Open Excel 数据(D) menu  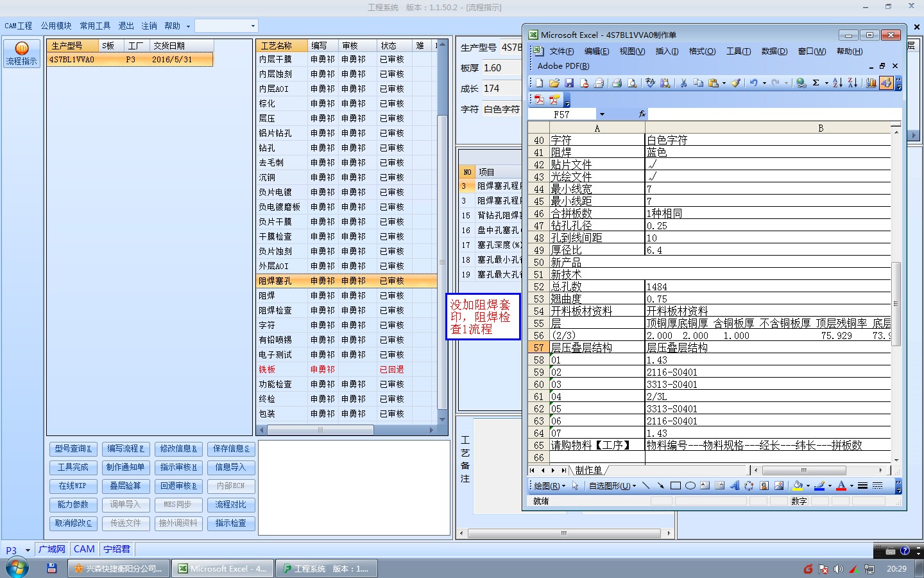[774, 51]
